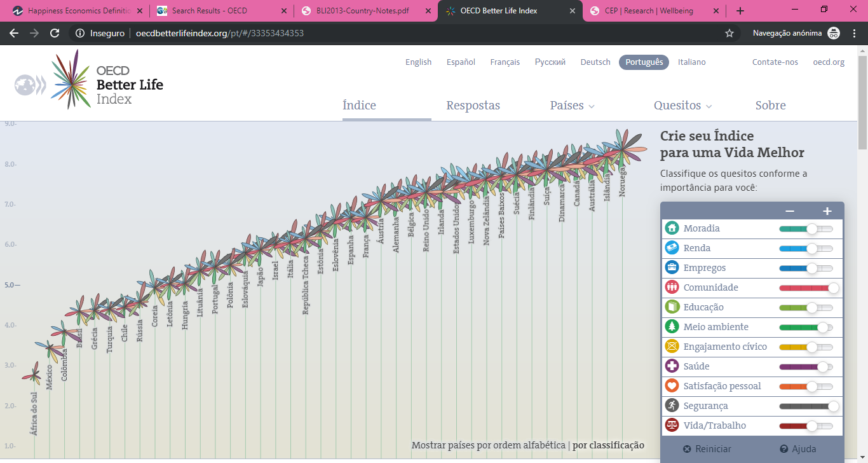Switch language to Español
This screenshot has height=463, width=868.
[461, 62]
